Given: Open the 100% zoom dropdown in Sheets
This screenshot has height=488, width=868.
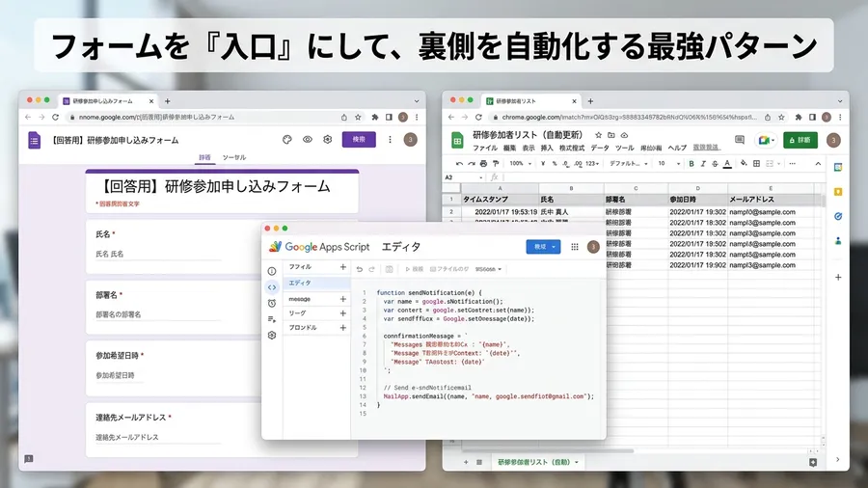Looking at the screenshot, I should pyautogui.click(x=521, y=164).
